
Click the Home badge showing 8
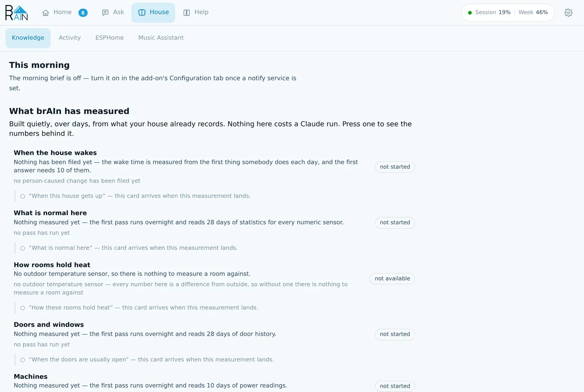point(83,13)
